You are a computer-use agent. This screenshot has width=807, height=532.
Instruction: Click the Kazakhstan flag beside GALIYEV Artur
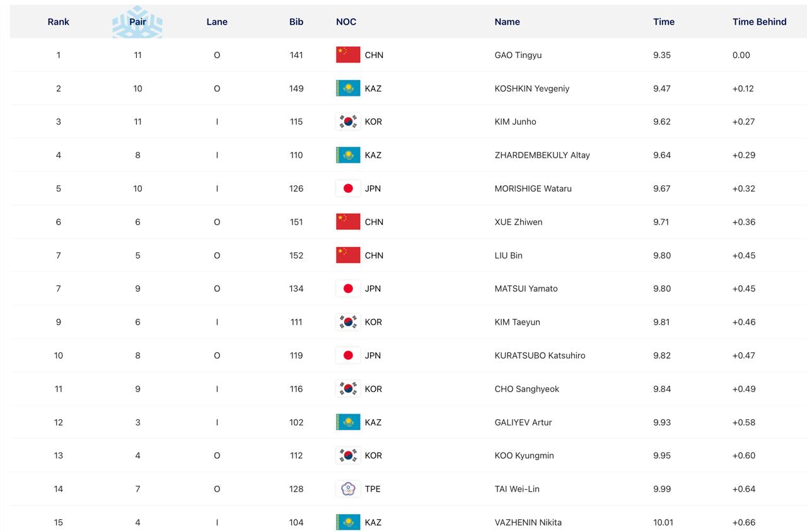(x=347, y=422)
